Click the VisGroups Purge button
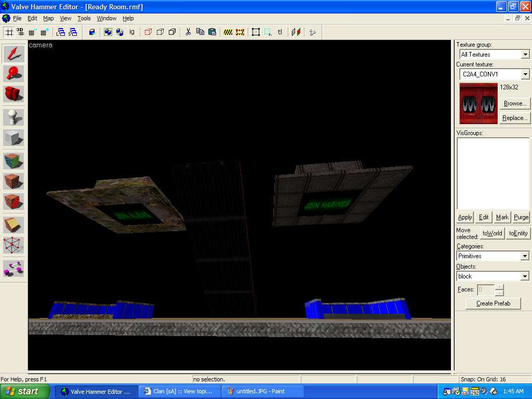 point(521,217)
